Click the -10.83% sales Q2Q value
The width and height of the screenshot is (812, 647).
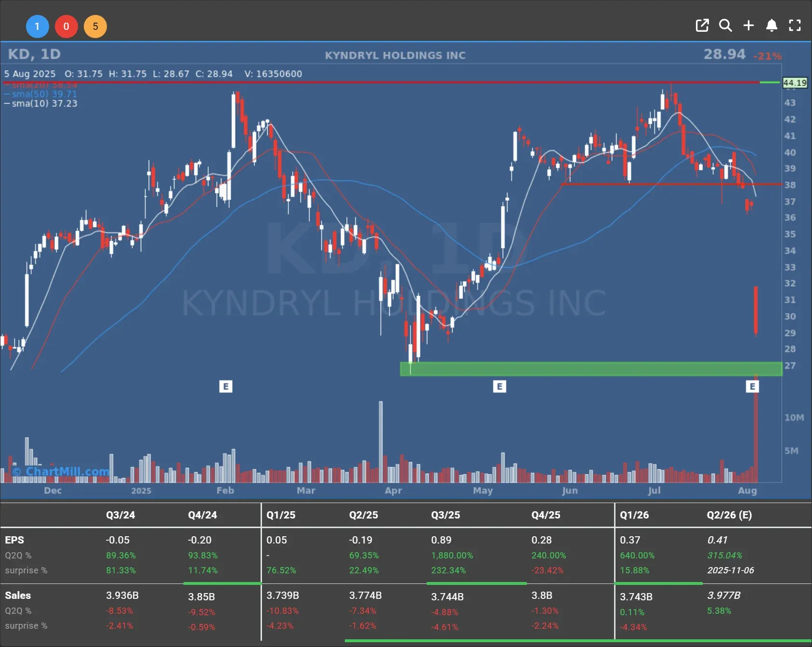coord(283,611)
